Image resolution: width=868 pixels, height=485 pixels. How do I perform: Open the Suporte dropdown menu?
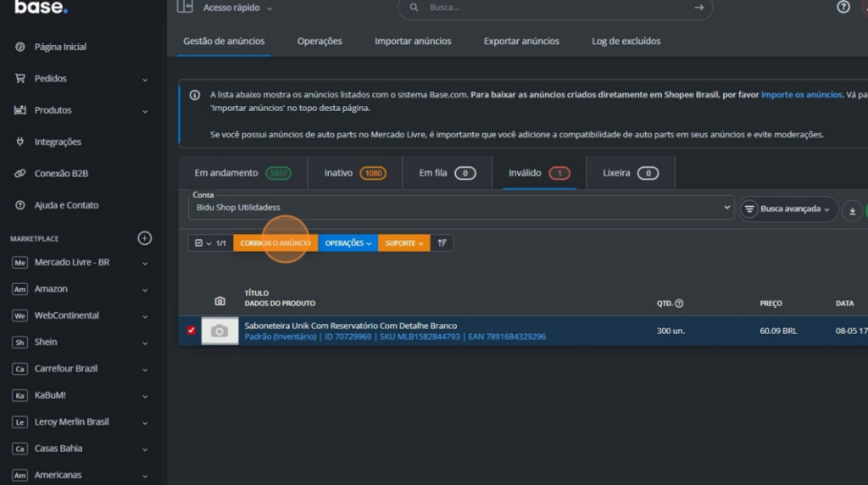(403, 243)
